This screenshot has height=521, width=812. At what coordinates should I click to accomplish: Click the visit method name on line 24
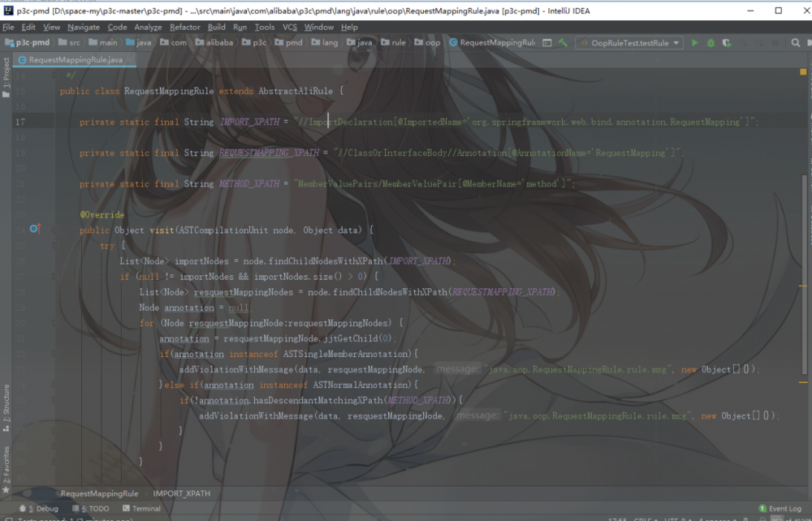[162, 230]
